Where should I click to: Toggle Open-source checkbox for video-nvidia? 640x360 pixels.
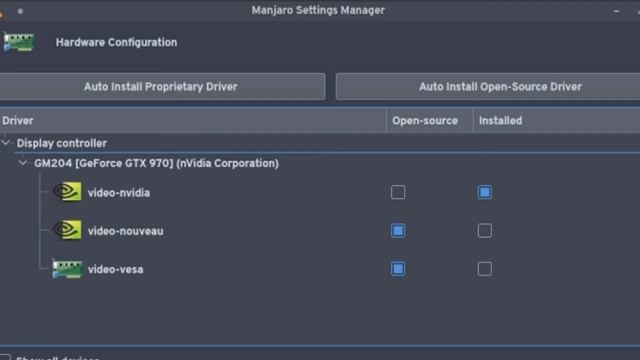[x=398, y=192]
